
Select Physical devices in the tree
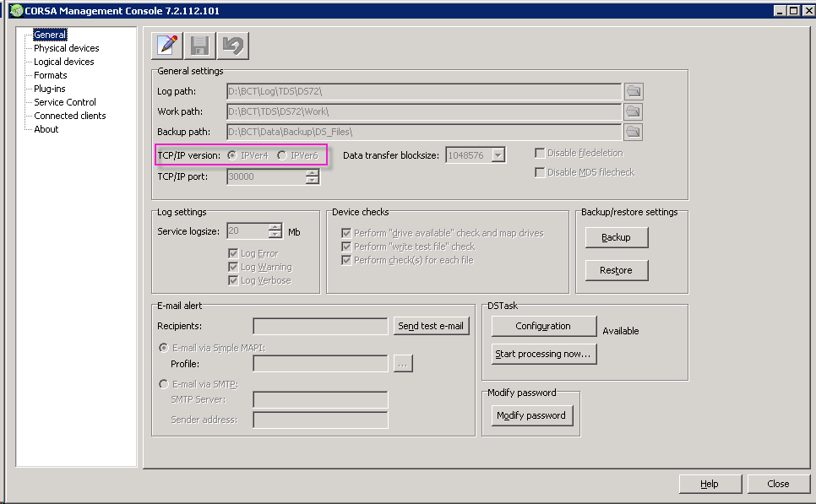point(66,48)
